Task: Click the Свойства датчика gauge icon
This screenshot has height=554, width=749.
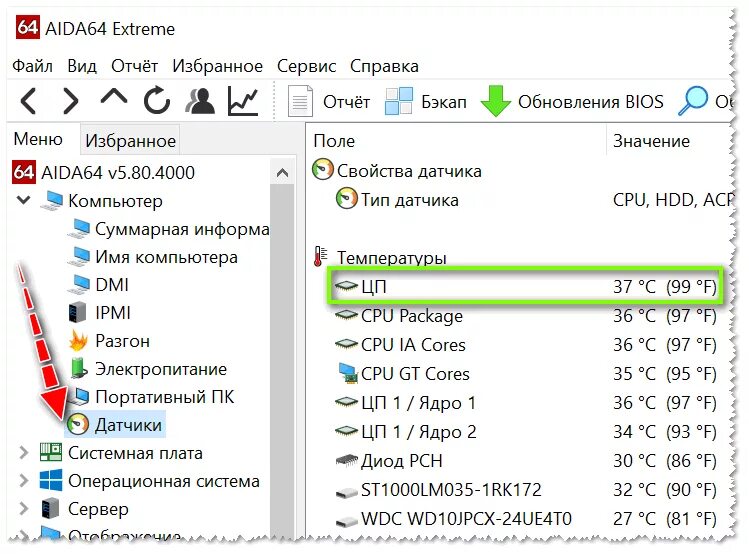Action: pyautogui.click(x=322, y=170)
